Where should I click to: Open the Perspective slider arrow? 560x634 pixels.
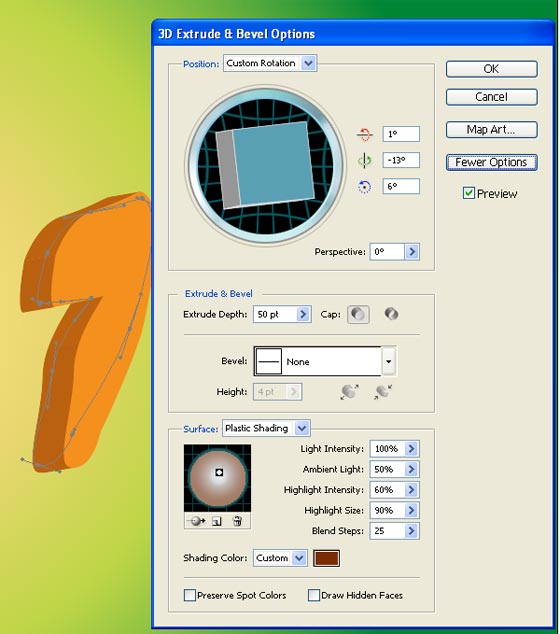412,251
